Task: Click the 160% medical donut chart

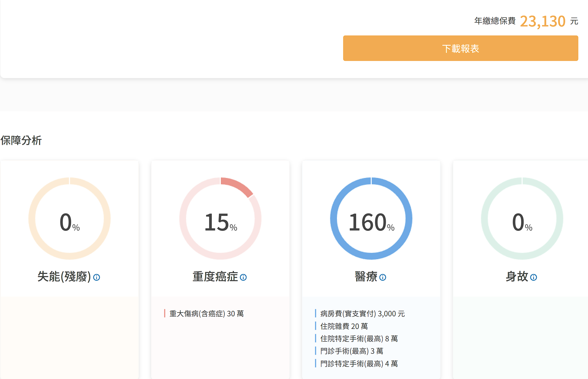Action: point(371,219)
